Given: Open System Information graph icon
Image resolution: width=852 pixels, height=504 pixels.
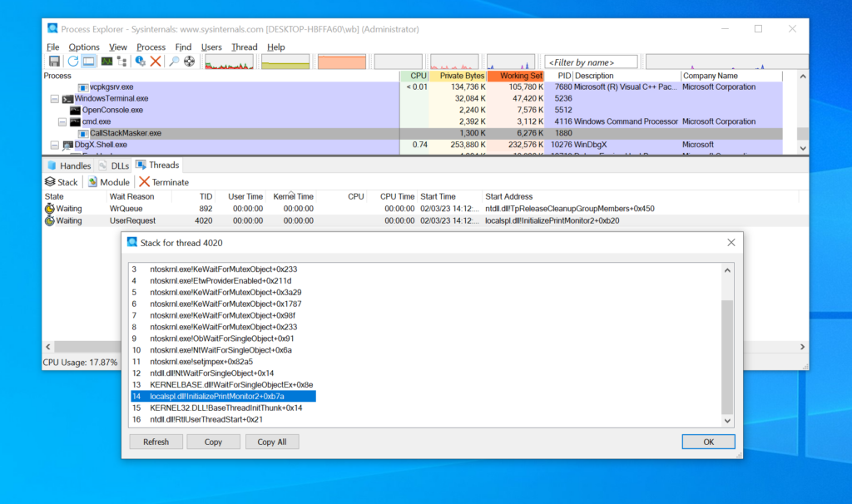Looking at the screenshot, I should [x=106, y=62].
